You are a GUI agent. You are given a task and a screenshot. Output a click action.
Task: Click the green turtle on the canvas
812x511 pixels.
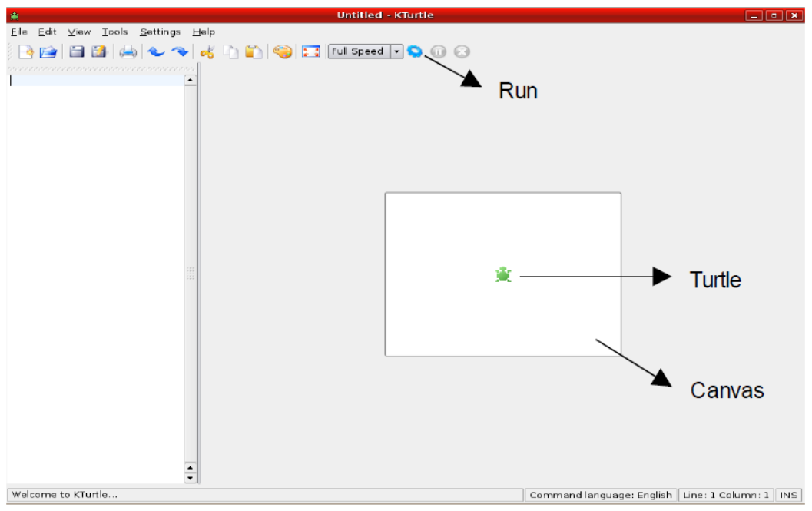coord(503,274)
